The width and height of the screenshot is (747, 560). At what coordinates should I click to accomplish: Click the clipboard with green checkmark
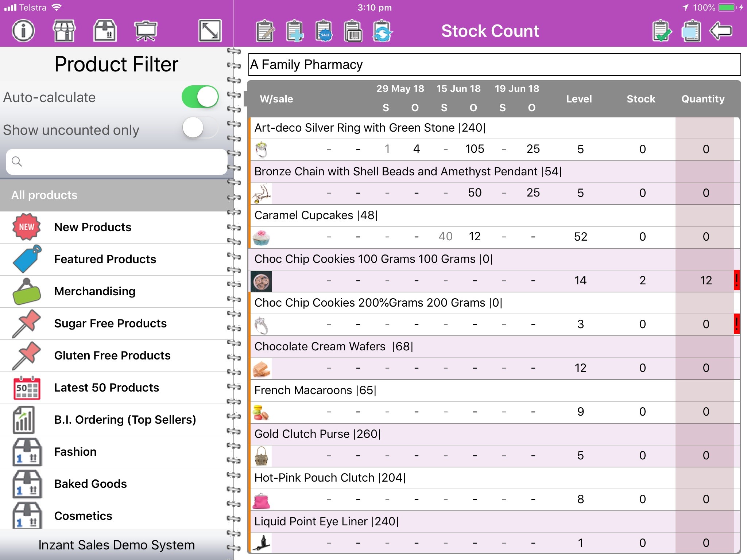click(x=662, y=31)
